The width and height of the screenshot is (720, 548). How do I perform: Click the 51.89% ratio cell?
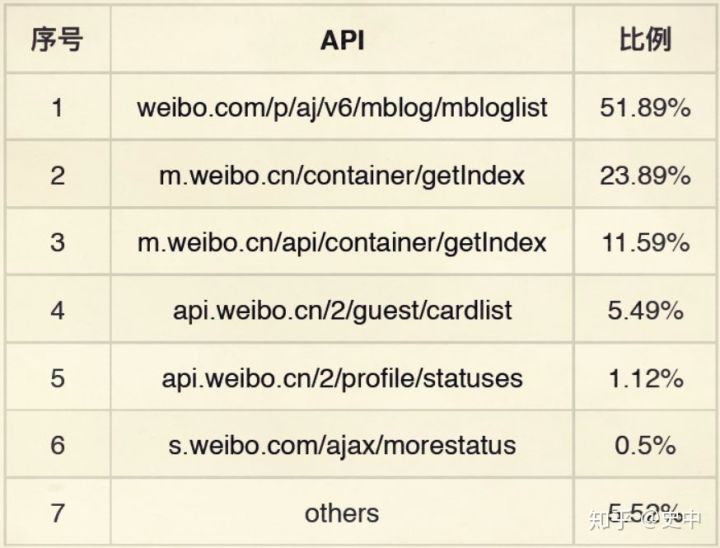(x=645, y=107)
